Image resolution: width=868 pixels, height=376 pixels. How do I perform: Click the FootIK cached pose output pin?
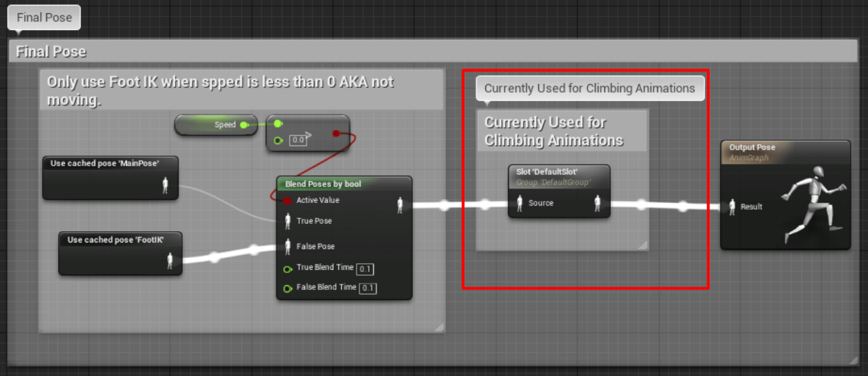click(170, 261)
